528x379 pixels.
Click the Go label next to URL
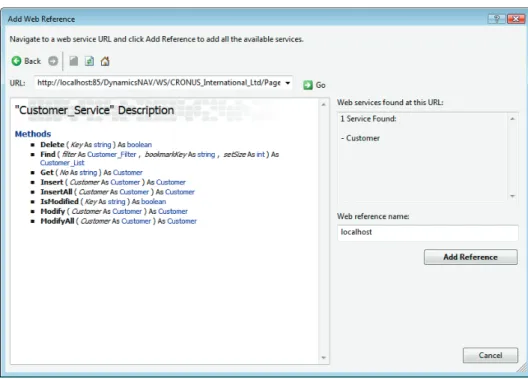tap(321, 85)
